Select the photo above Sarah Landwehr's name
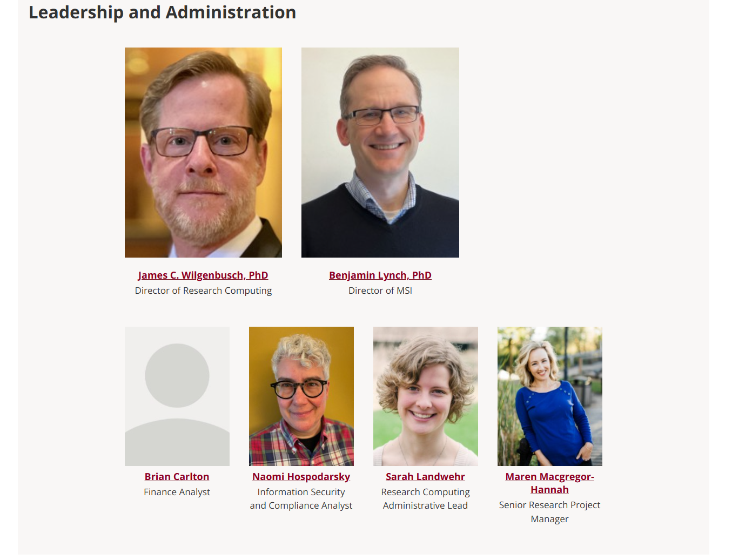This screenshot has height=560, width=732. pyautogui.click(x=425, y=396)
